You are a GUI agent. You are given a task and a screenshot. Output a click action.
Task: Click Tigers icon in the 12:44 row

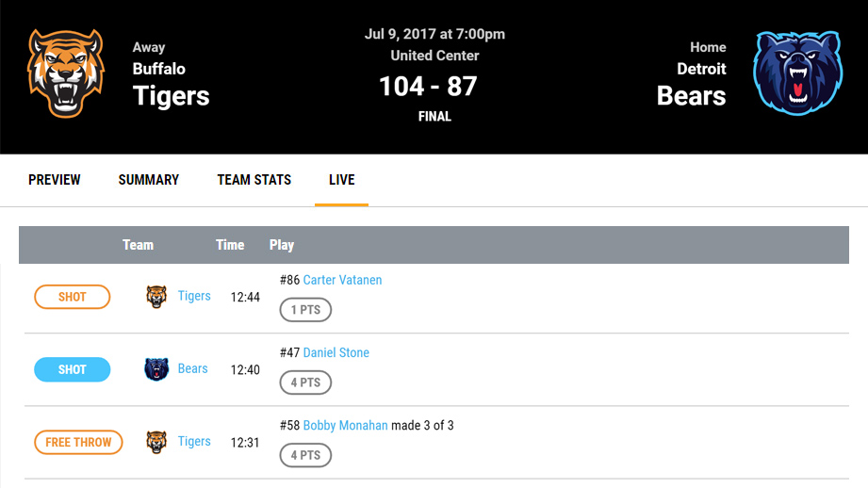[156, 297]
